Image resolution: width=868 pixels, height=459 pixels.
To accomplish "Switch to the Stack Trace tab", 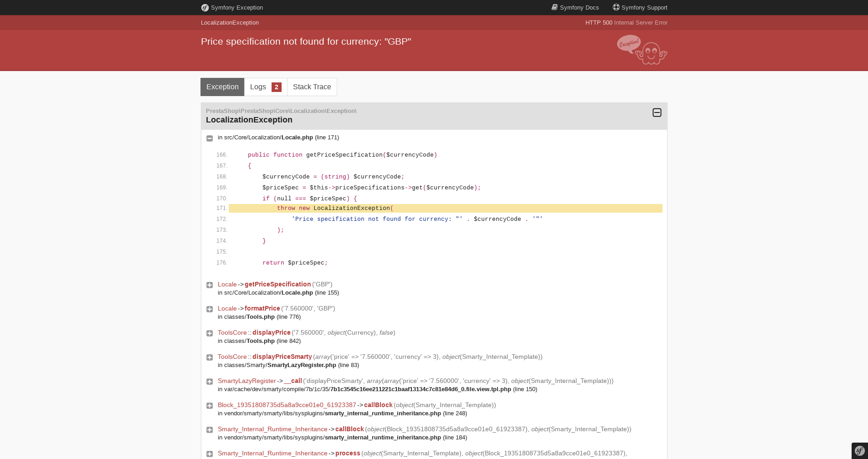I will click(x=312, y=87).
